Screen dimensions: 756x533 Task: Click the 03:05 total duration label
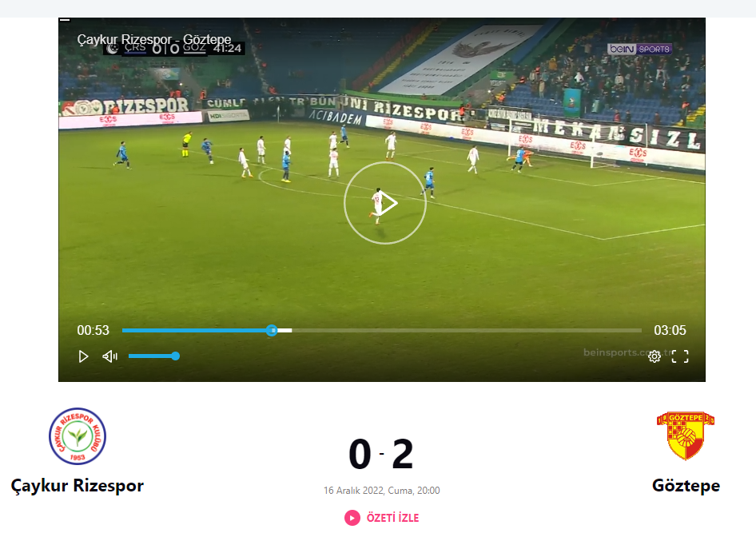click(x=670, y=330)
